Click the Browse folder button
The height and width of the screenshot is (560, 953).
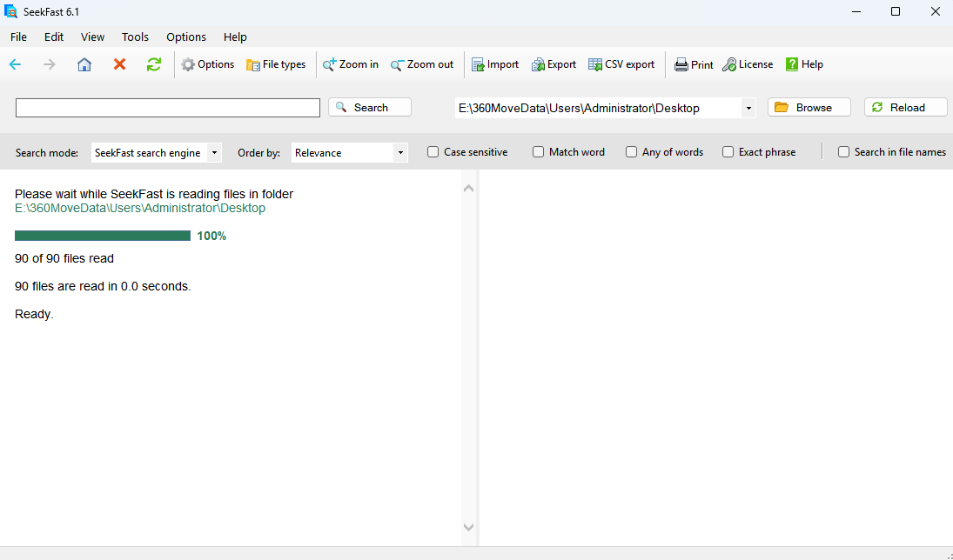809,107
